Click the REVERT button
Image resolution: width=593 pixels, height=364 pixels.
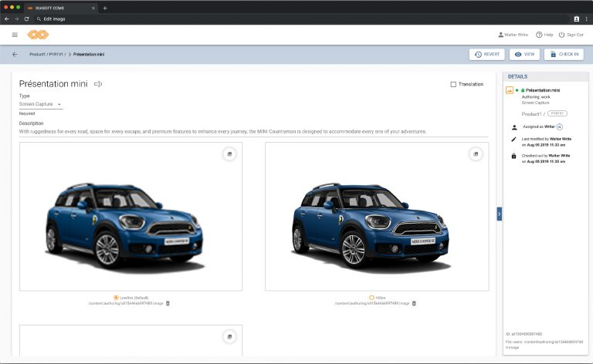tap(487, 55)
